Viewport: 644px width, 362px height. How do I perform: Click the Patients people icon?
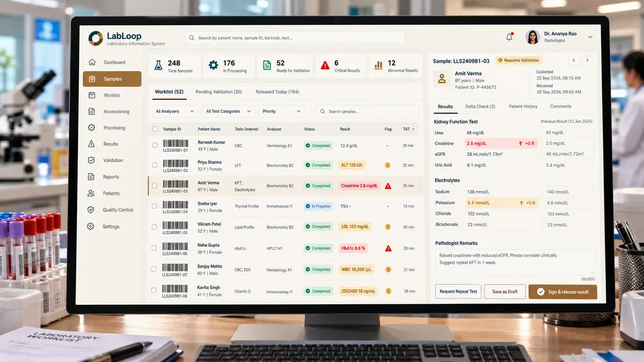[91, 193]
